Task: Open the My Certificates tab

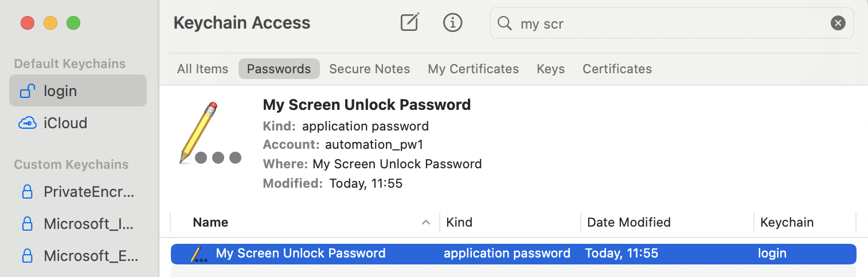Action: click(x=473, y=69)
